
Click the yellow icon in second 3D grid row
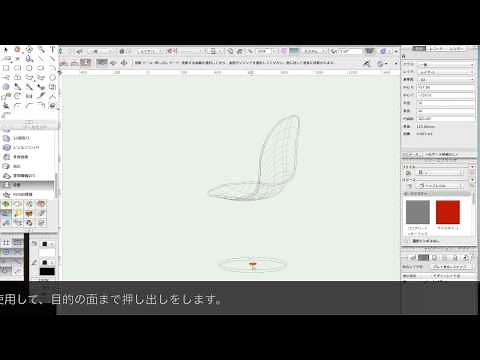click(x=18, y=213)
